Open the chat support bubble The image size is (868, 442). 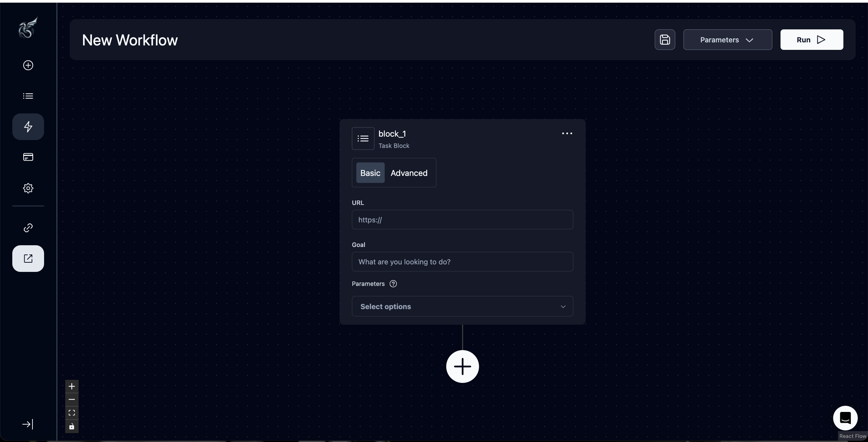(845, 418)
